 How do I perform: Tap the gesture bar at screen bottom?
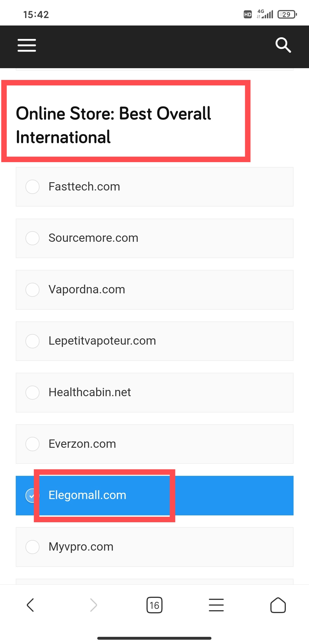coord(154,638)
